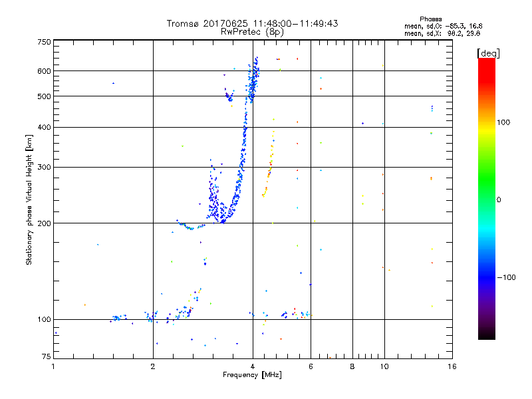Click the x-axis label '8'
The width and height of the screenshot is (532, 399).
(x=352, y=366)
